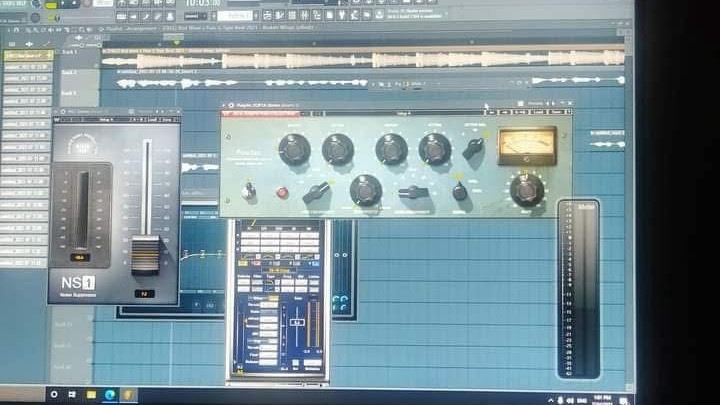Click the NS1 attenuation meter value readout
The image size is (720, 405).
[x=80, y=258]
